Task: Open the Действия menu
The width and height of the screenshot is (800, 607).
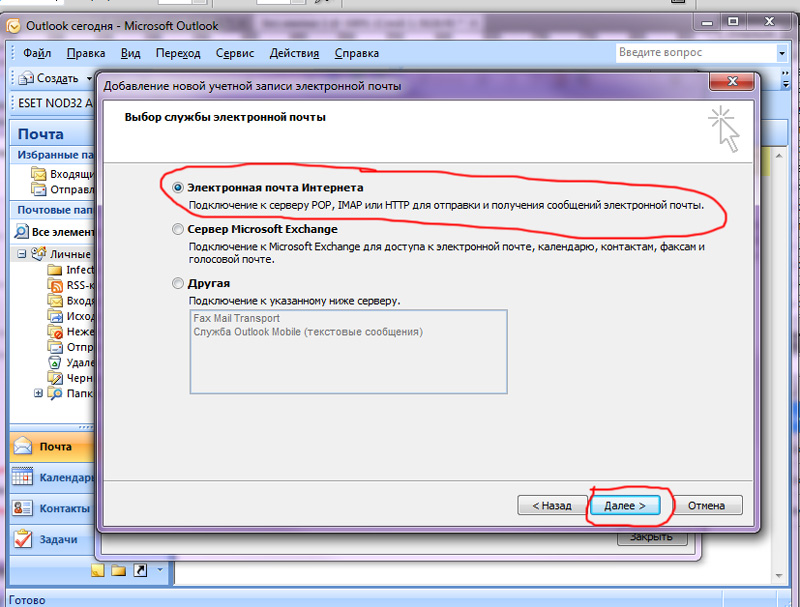Action: [x=294, y=53]
